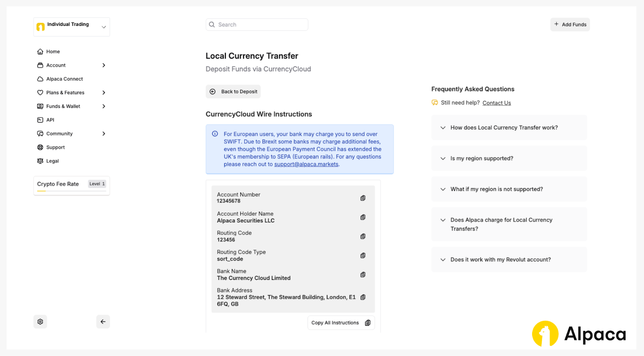Copy the Account Holder Name
Screen dimensions: 644x356
click(x=363, y=217)
